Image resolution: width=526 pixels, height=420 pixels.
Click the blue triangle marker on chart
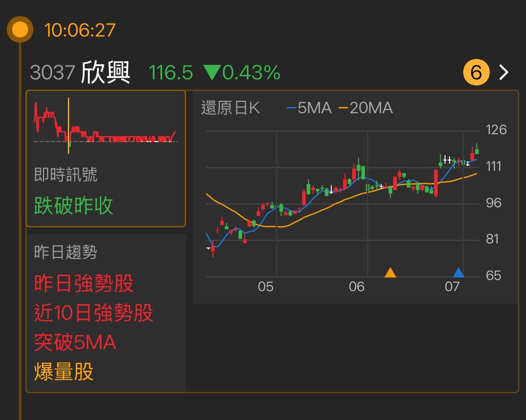458,272
